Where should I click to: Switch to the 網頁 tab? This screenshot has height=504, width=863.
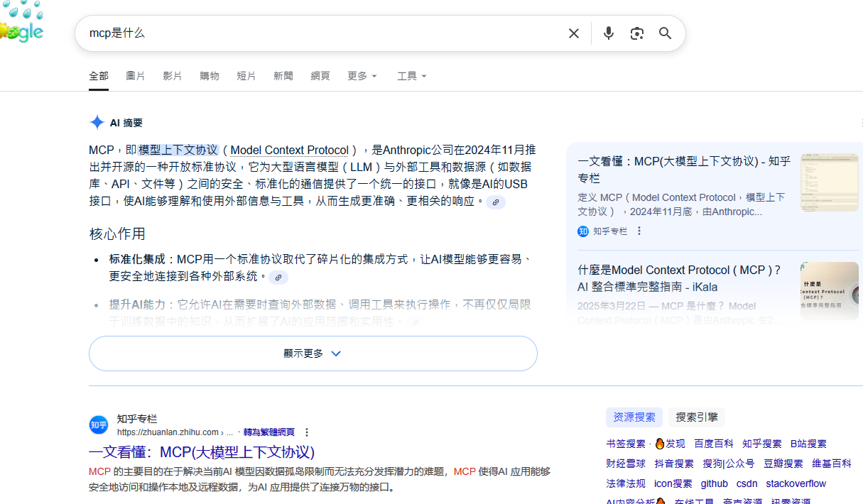click(x=320, y=76)
